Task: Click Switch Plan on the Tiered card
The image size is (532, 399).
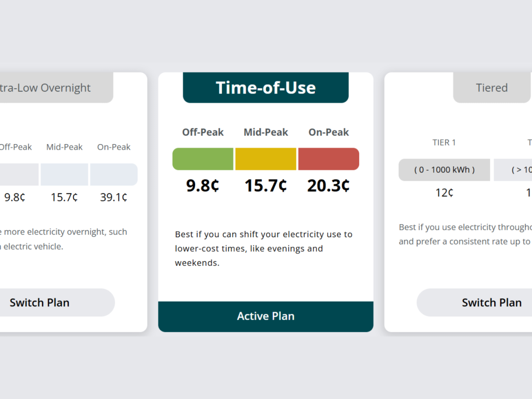Action: coord(492,302)
